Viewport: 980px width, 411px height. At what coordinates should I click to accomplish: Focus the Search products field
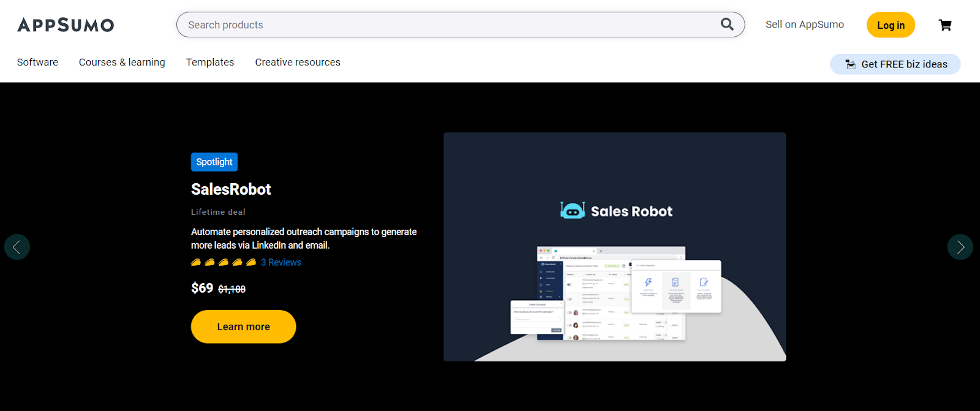coord(447,25)
